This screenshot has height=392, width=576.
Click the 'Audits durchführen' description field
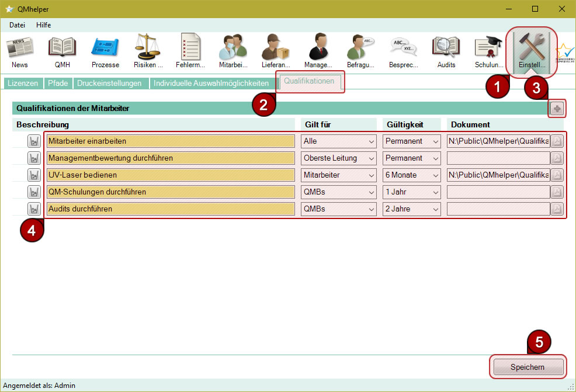pyautogui.click(x=171, y=209)
